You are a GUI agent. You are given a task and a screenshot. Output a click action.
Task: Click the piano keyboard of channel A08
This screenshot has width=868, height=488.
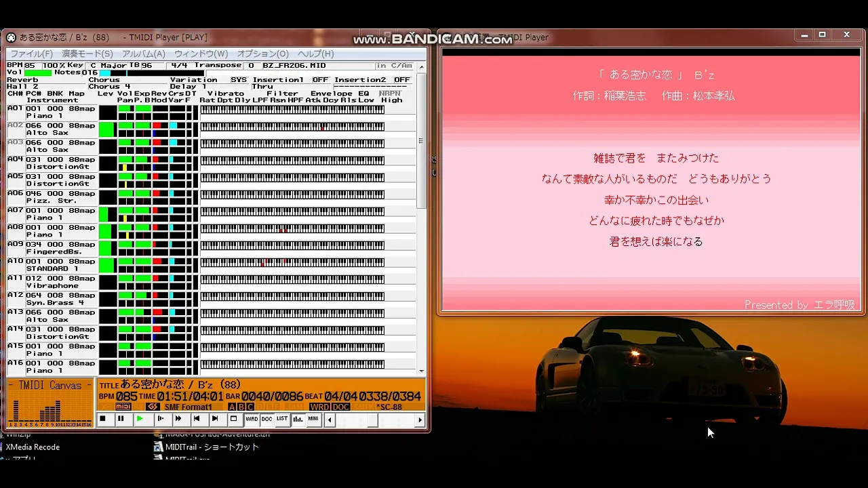coord(292,228)
